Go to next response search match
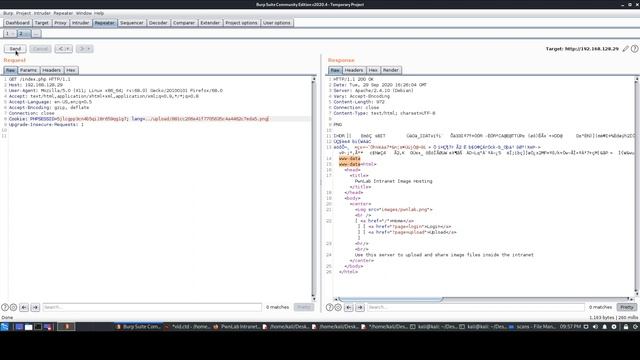 tap(360, 307)
